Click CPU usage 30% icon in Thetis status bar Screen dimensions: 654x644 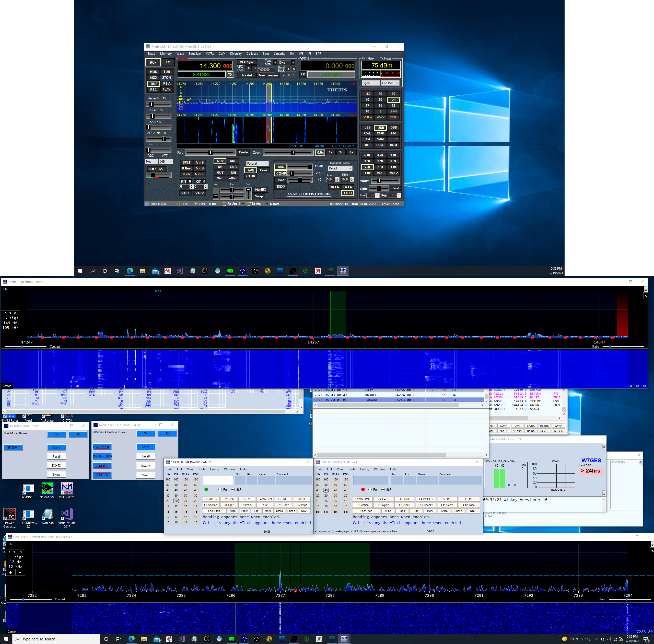[x=179, y=204]
